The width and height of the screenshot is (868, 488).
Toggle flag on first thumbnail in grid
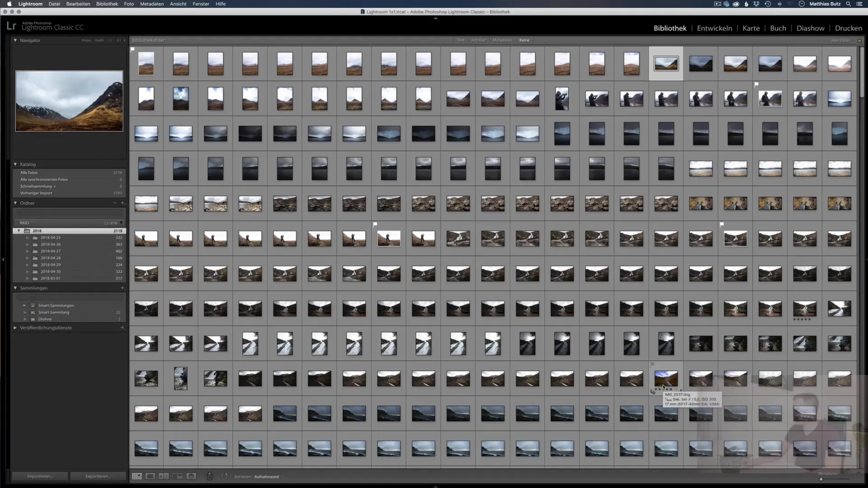pos(132,49)
